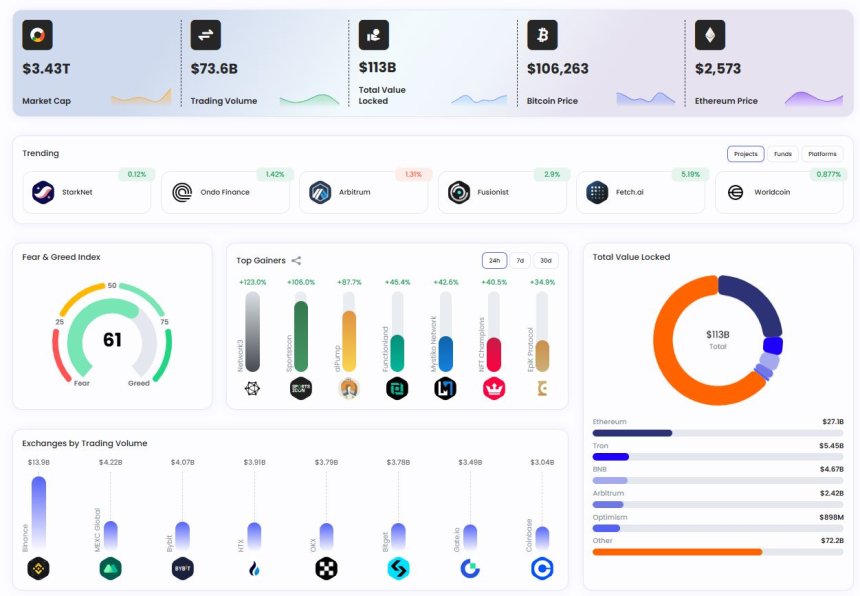Switch Top Gainers to 30d
Viewport: 860px width, 596px height.
point(546,260)
